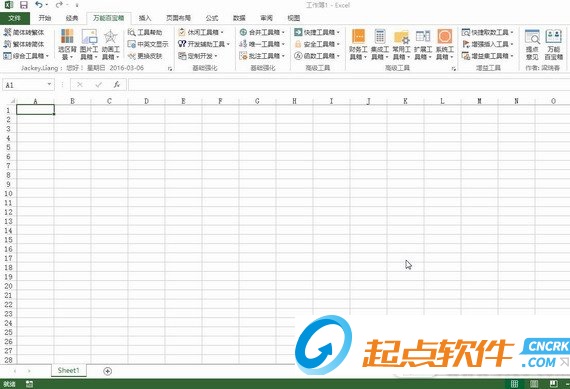
Task: Open the Name Box dropdown arrow
Action: point(49,85)
